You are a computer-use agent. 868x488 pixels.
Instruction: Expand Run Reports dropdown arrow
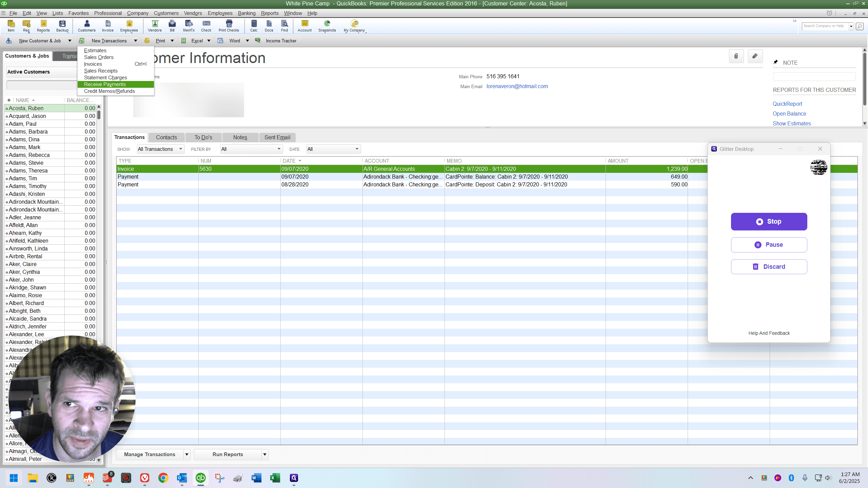(264, 454)
